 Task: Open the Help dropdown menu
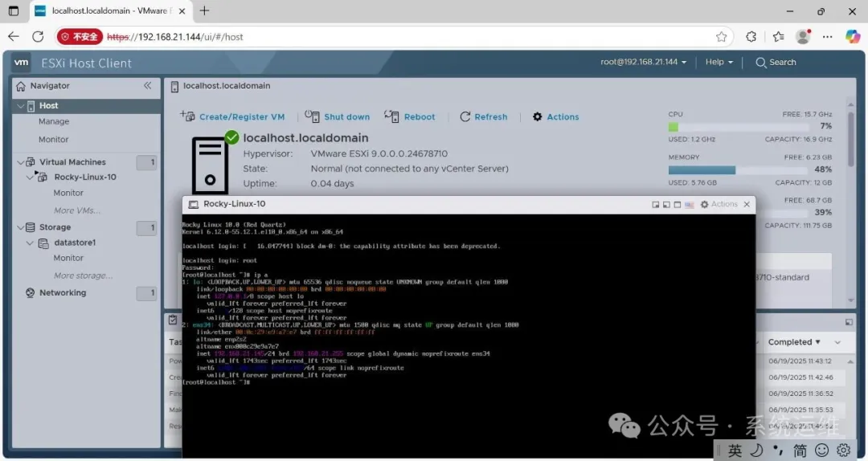(x=719, y=62)
